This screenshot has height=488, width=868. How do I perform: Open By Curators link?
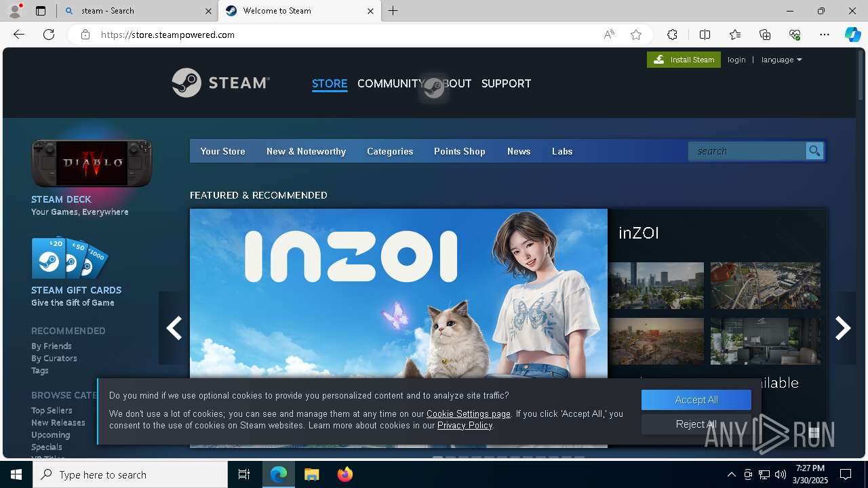(x=54, y=358)
